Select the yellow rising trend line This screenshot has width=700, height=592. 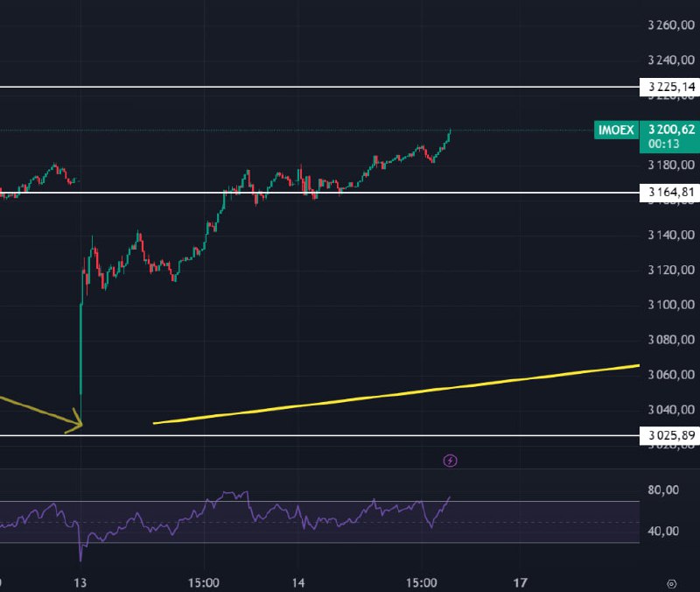coord(396,394)
